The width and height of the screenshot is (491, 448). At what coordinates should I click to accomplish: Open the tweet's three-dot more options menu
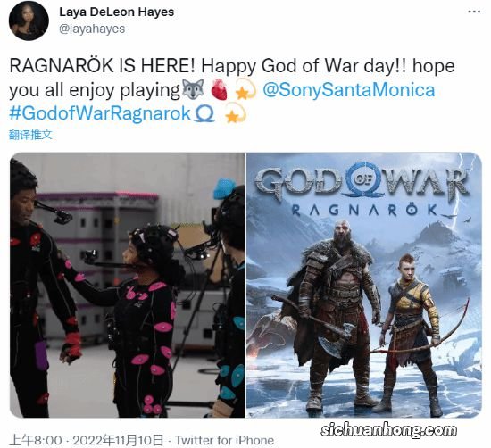pos(474,12)
